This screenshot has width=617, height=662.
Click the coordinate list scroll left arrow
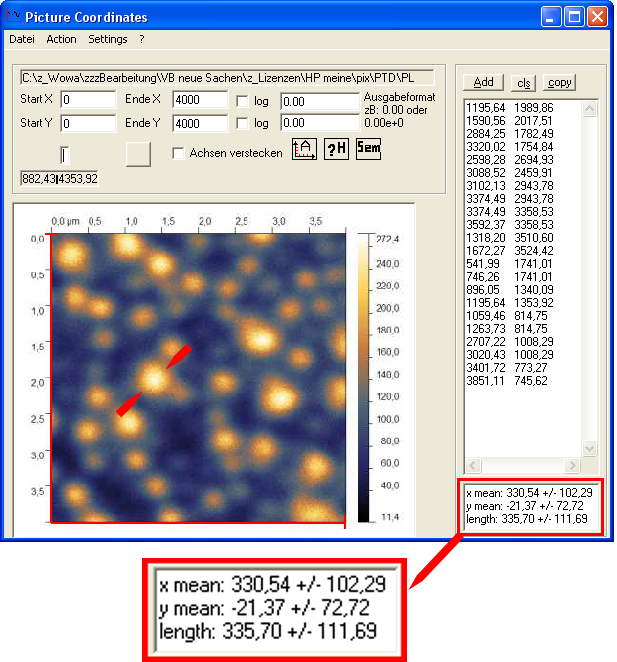[473, 465]
